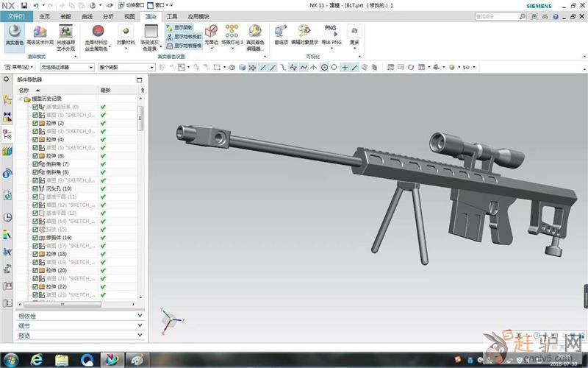Switch to the 分析 ribbon tab
The width and height of the screenshot is (588, 368).
click(108, 15)
